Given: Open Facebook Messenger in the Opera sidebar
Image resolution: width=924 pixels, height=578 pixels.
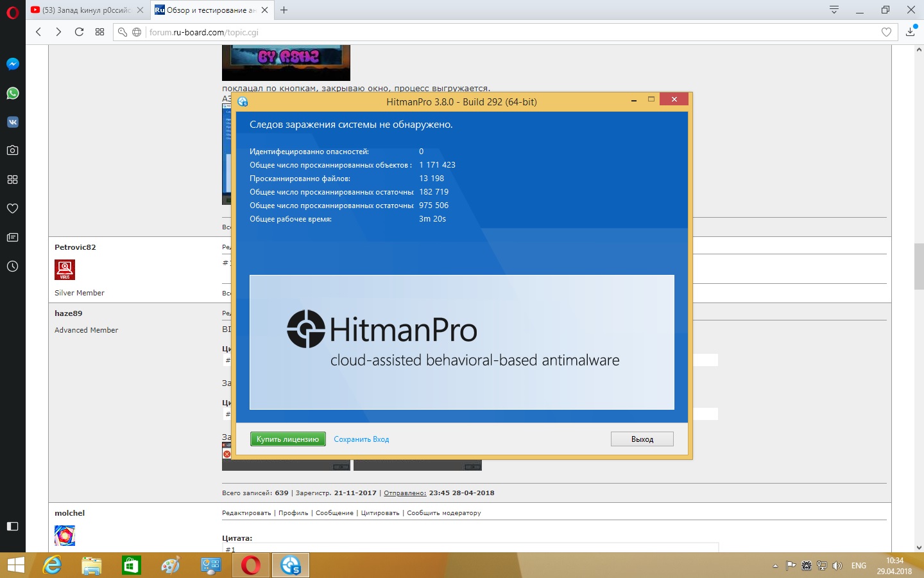Looking at the screenshot, I should click(x=13, y=64).
